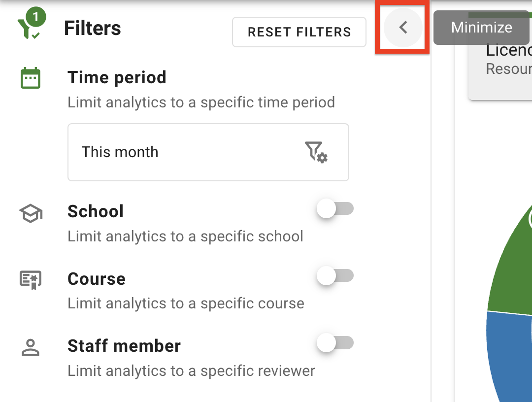This screenshot has height=402, width=532.
Task: Enable the School filter toggle
Action: 335,209
